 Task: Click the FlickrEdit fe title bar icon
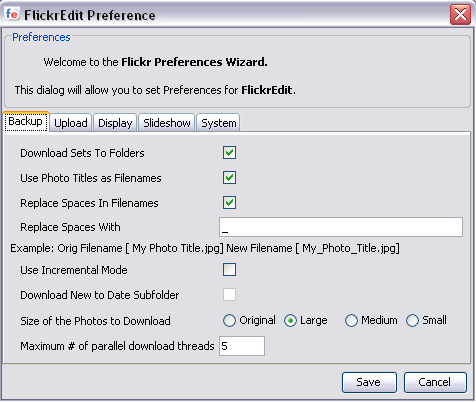click(x=12, y=14)
